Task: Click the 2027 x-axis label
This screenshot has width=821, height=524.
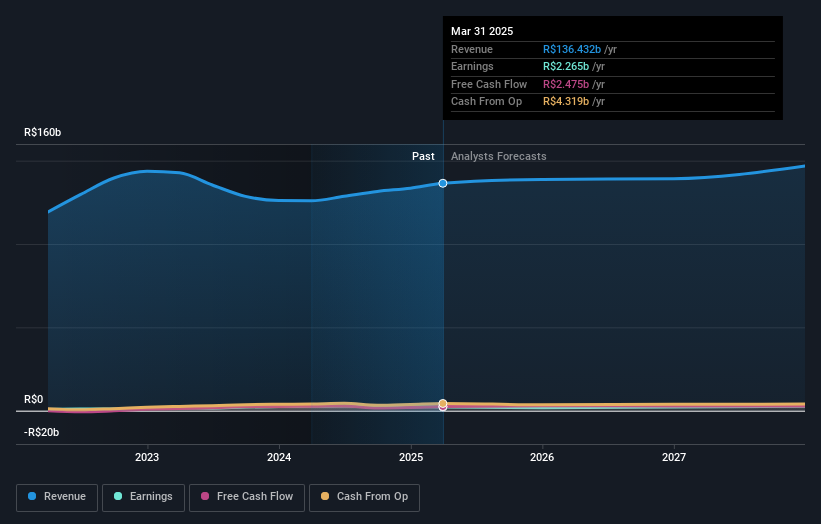Action: (674, 457)
